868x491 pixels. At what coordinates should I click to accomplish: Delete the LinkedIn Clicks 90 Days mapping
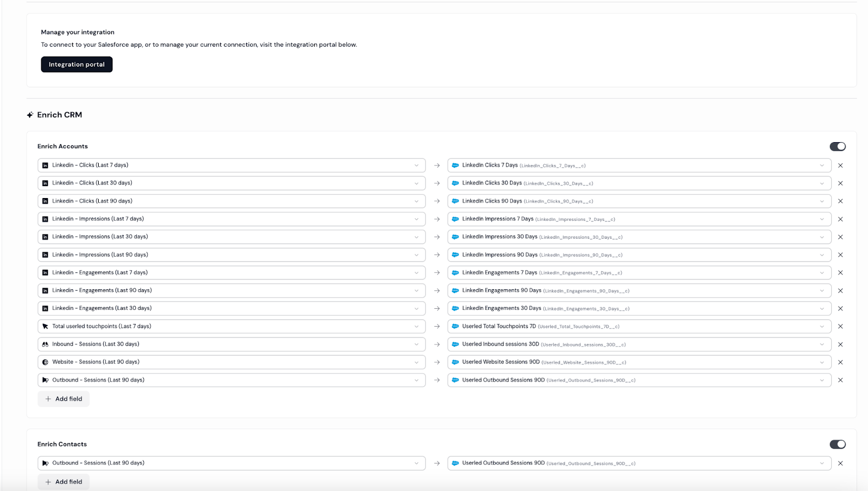tap(840, 201)
